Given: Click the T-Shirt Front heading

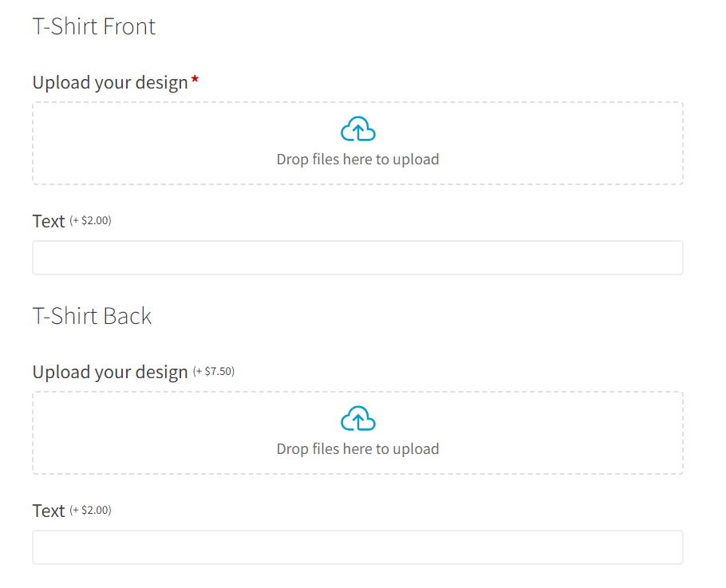Looking at the screenshot, I should tap(93, 26).
